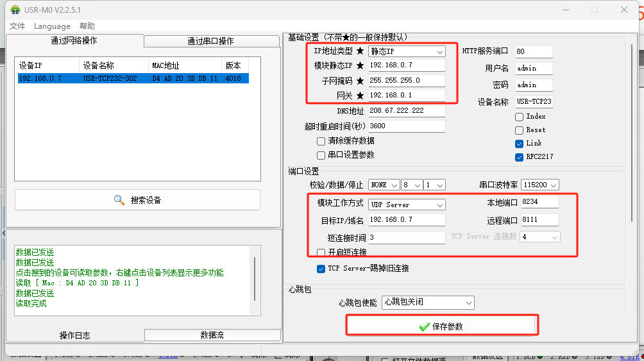Select device row 192.168.0.7
This screenshot has width=644, height=361.
(133, 78)
